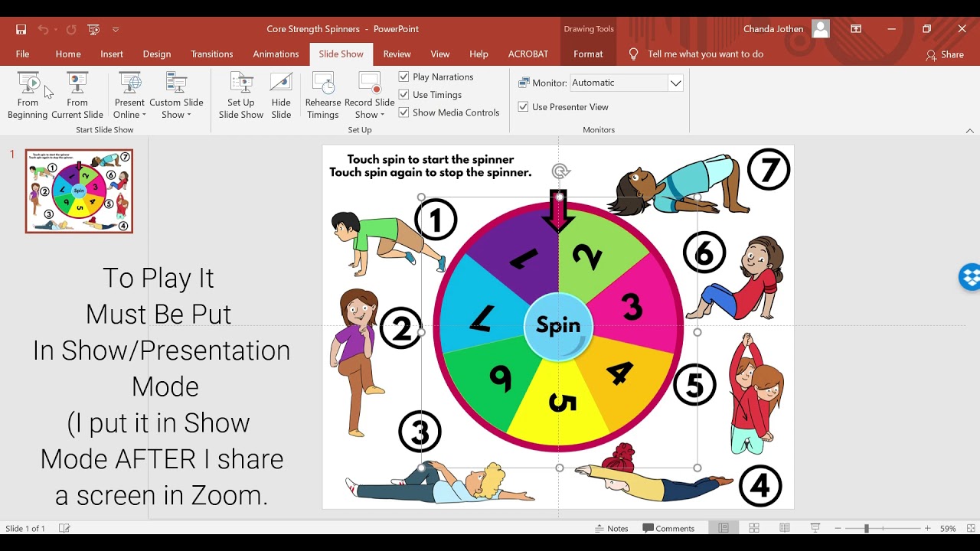Disable Use Presenter View
The width and height of the screenshot is (980, 551).
[x=524, y=107]
